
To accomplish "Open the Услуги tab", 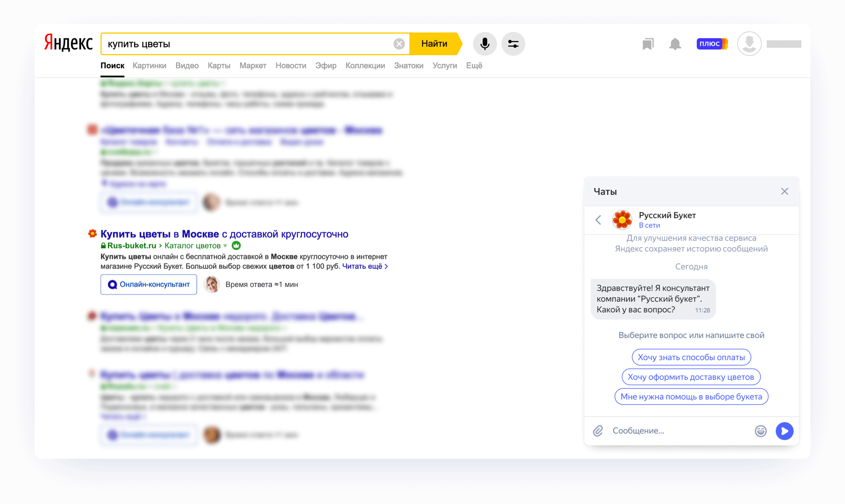I will coord(445,65).
